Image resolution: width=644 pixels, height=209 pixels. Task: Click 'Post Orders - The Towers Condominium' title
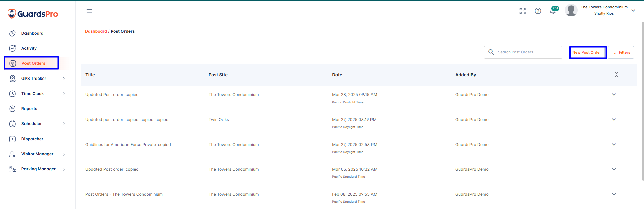click(124, 194)
